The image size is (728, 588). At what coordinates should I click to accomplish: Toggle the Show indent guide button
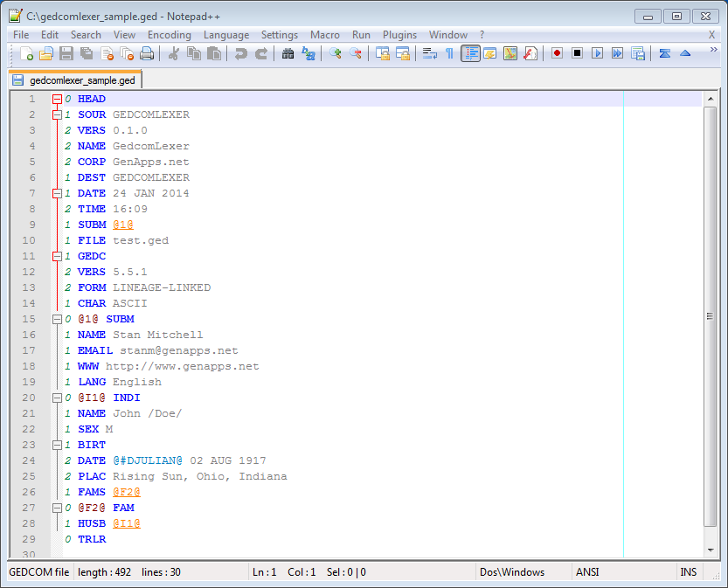pyautogui.click(x=470, y=54)
